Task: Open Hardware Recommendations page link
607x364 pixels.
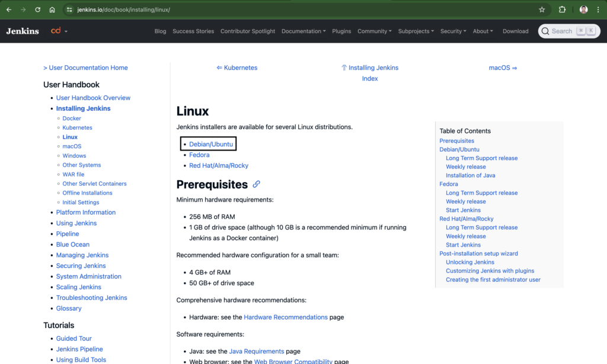Action: click(286, 317)
